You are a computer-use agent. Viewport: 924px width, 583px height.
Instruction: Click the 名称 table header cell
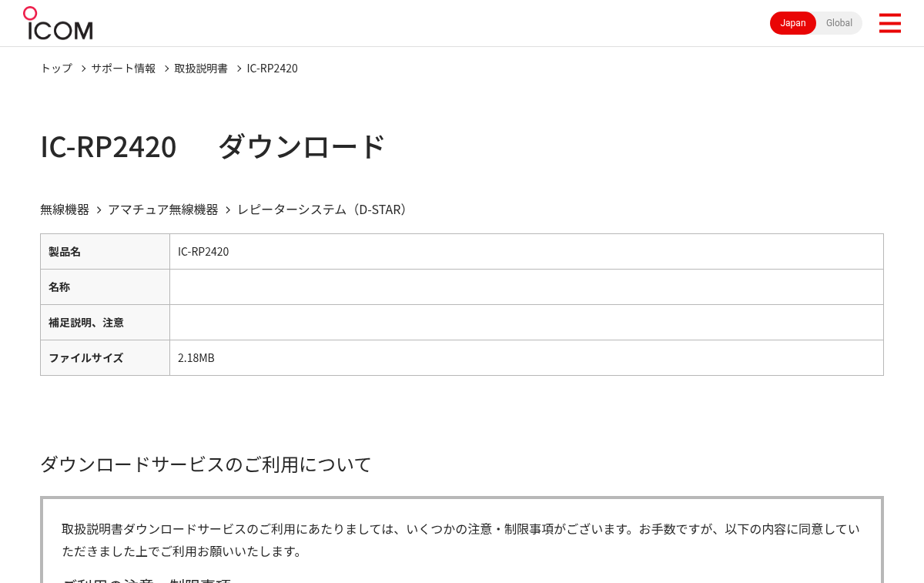coord(105,287)
